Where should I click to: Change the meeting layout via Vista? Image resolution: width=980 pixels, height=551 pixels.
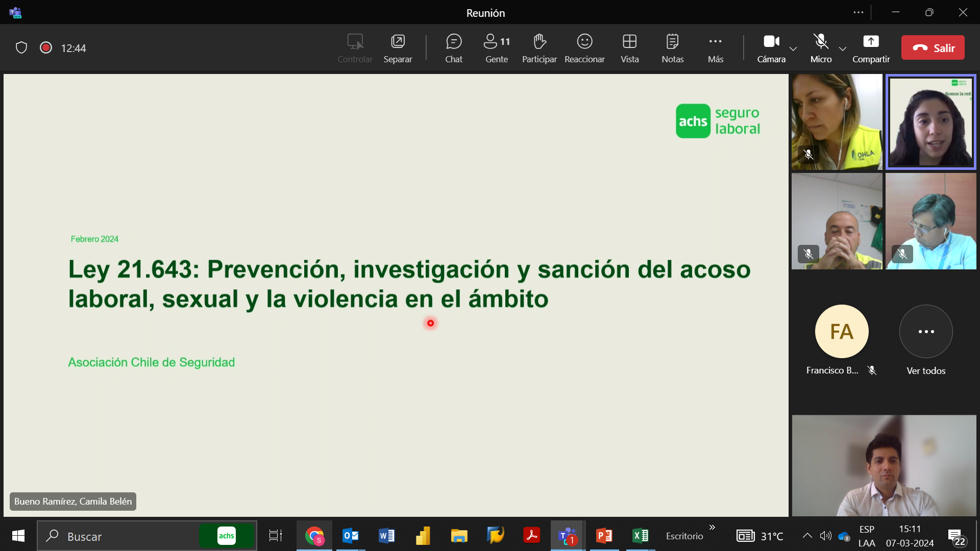(629, 47)
